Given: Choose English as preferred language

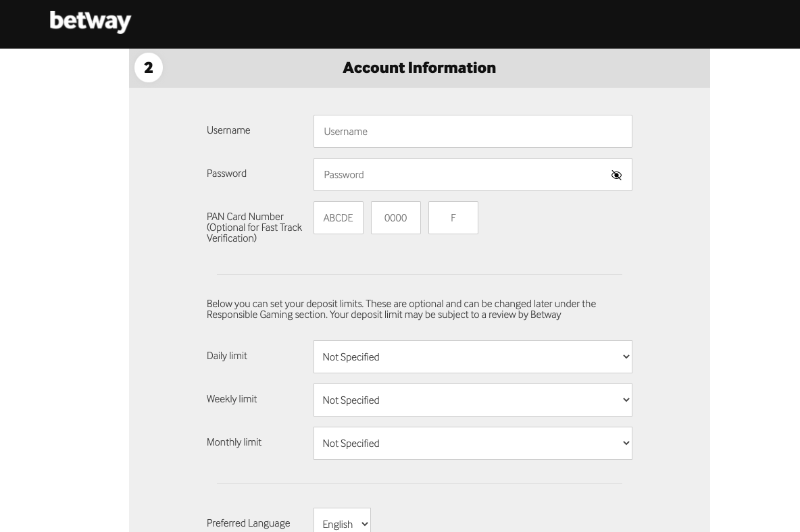Looking at the screenshot, I should 342,523.
